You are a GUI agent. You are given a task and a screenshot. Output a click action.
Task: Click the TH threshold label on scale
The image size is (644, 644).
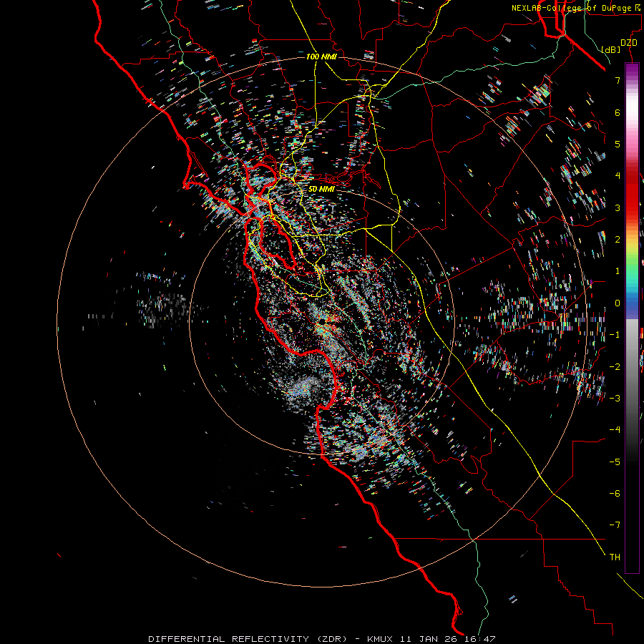pyautogui.click(x=615, y=557)
